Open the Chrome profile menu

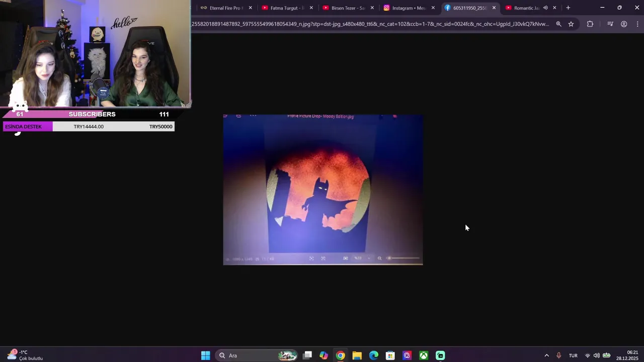point(624,24)
